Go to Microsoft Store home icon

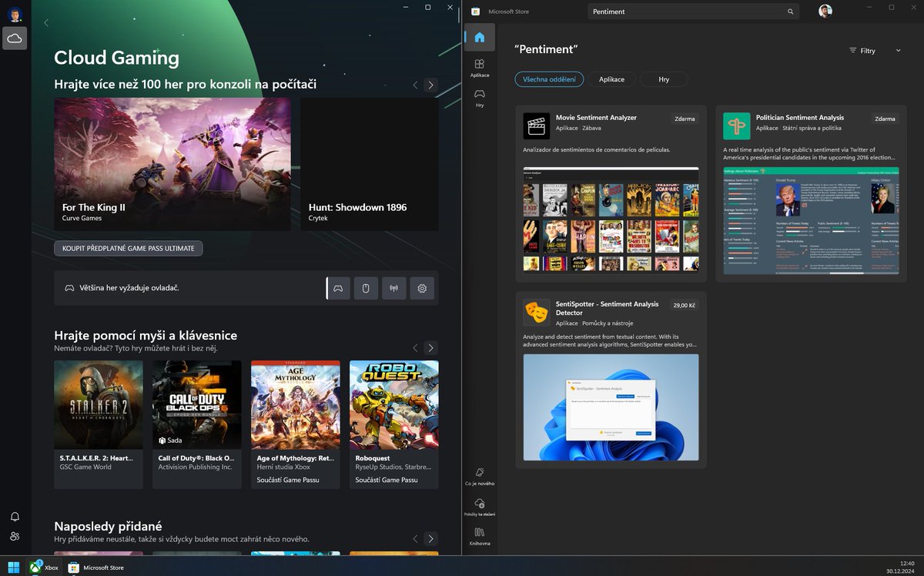(x=479, y=37)
